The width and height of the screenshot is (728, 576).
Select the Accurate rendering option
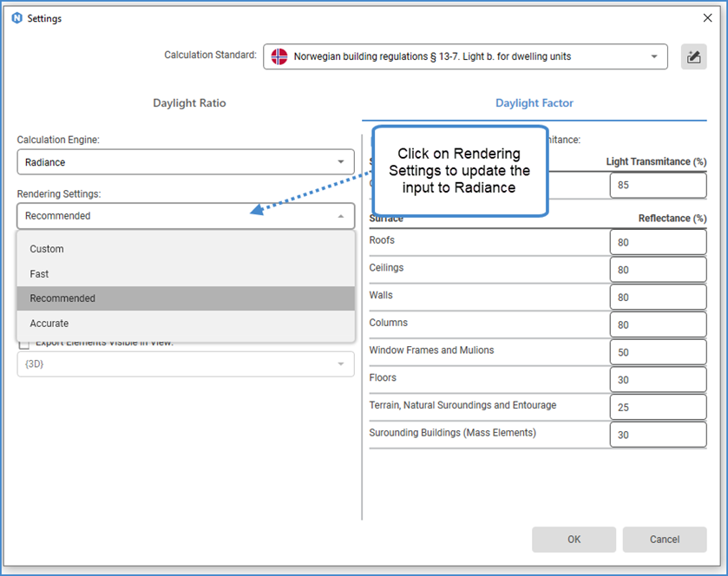click(186, 323)
